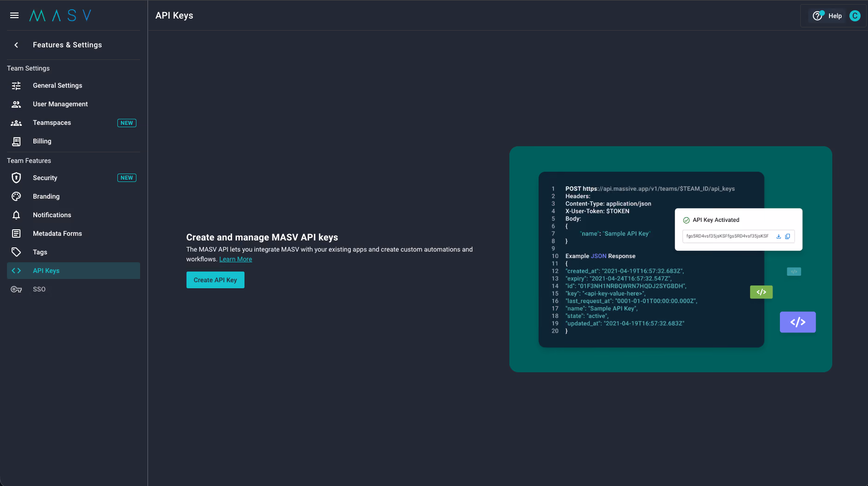Click the 'Example JSON Response' text
868x486 pixels.
pos(600,256)
